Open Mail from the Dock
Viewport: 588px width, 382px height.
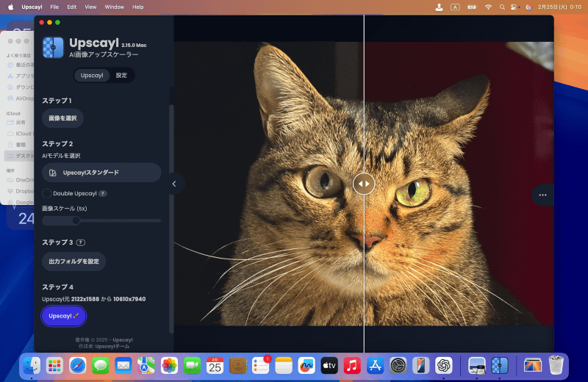coord(123,366)
